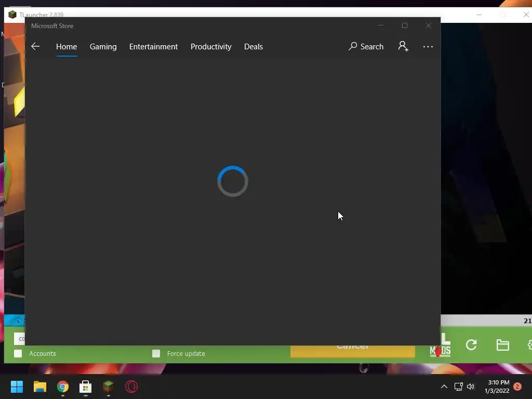Image resolution: width=532 pixels, height=399 pixels.
Task: Select the Productivity tab
Action: (211, 46)
